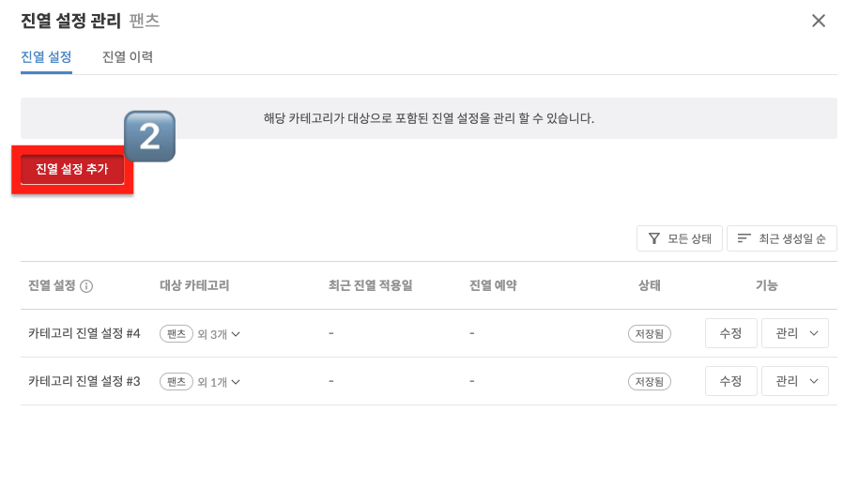Image resolution: width=859 pixels, height=504 pixels.
Task: Click the 팬츠 tag in setting #3 row
Action: pyautogui.click(x=176, y=382)
